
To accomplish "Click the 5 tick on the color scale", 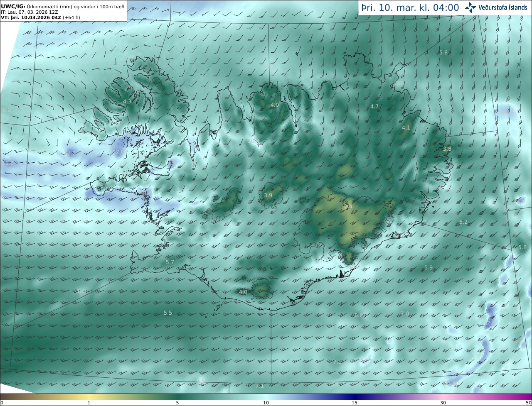I will [177, 403].
